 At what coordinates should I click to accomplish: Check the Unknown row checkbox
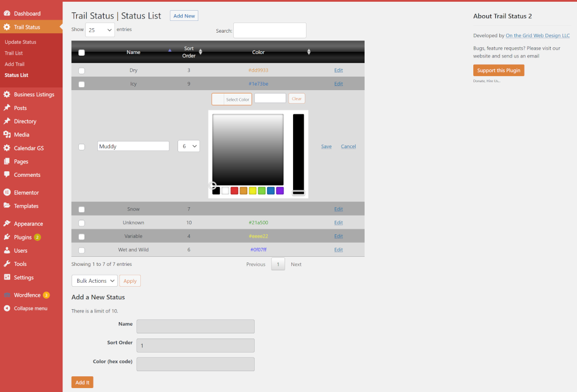82,223
